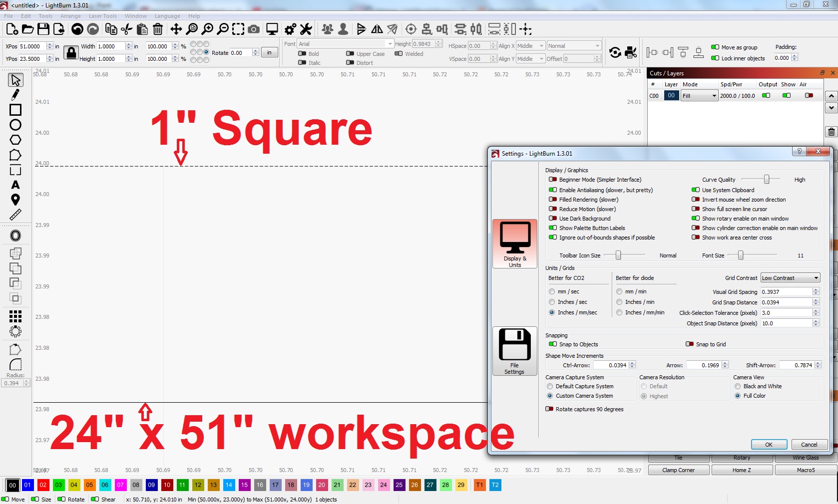
Task: Open the Help menu
Action: [x=194, y=16]
